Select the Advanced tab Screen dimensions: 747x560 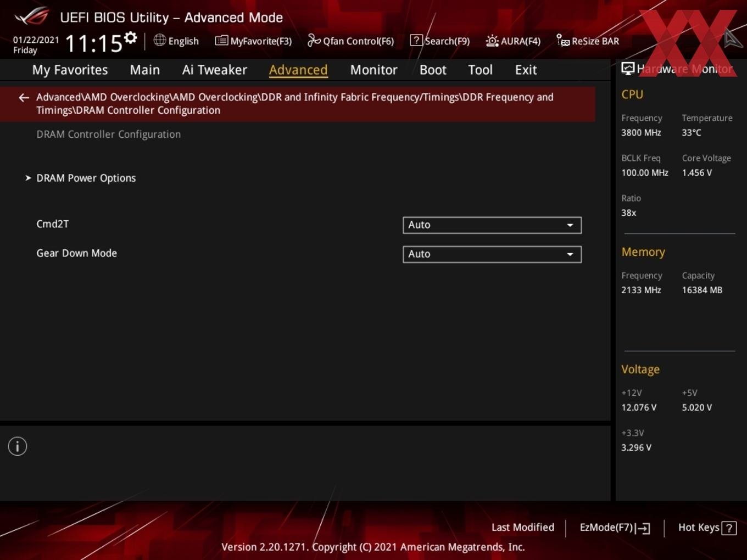click(x=298, y=70)
